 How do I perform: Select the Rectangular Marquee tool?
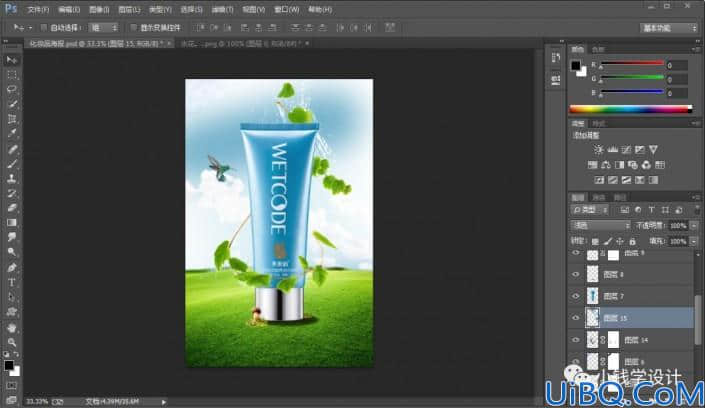click(x=12, y=75)
